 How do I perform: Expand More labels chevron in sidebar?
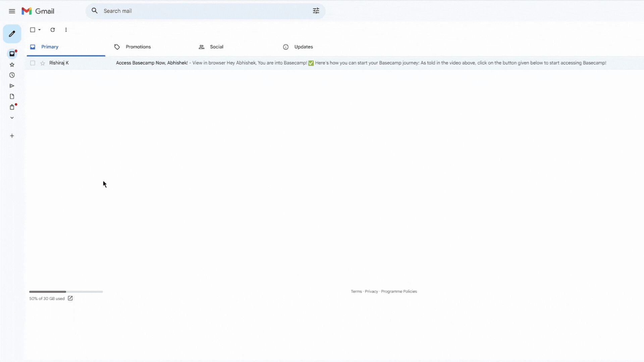12,118
